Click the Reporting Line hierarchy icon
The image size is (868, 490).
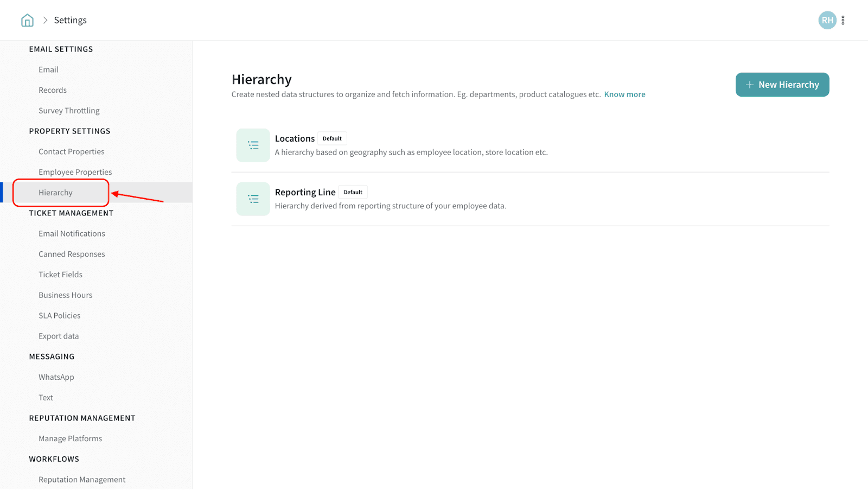(253, 199)
